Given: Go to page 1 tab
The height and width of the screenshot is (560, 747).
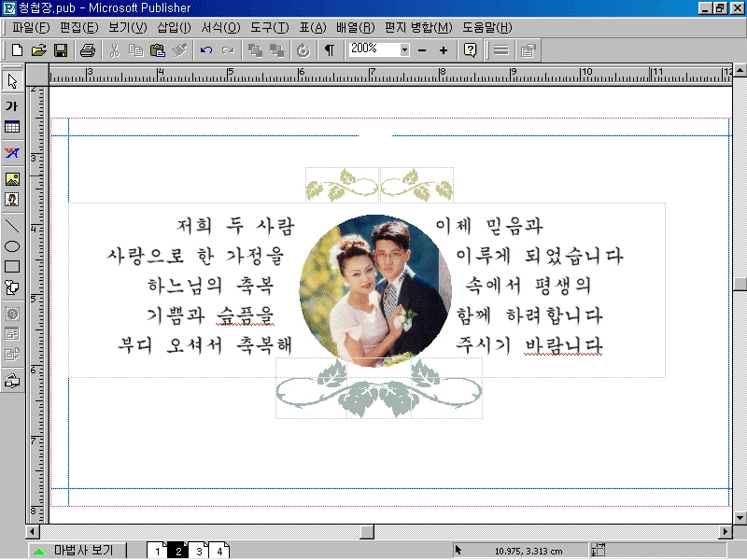Looking at the screenshot, I should [157, 551].
